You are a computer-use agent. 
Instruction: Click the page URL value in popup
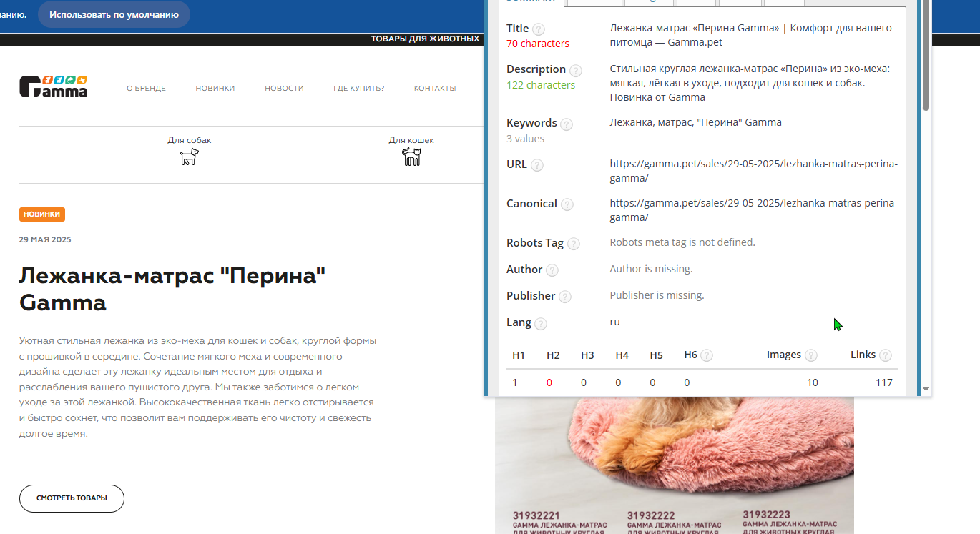[754, 171]
